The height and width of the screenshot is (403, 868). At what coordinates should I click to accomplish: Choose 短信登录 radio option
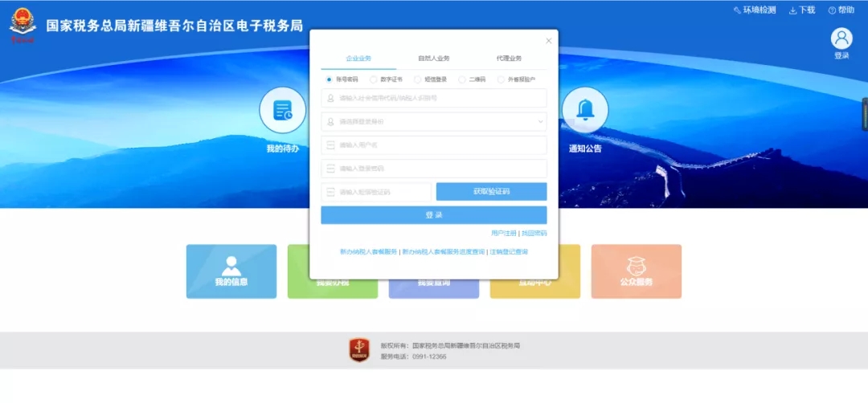[x=418, y=79]
